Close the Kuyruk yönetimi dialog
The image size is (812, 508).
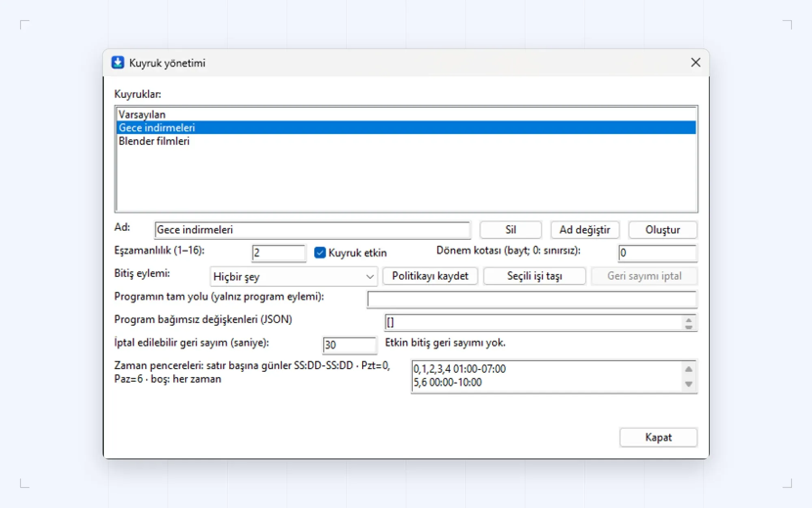tap(695, 63)
